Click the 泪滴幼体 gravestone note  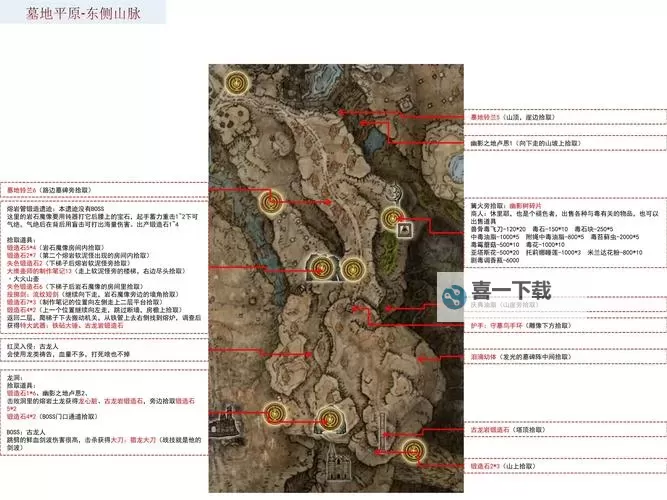pyautogui.click(x=521, y=357)
